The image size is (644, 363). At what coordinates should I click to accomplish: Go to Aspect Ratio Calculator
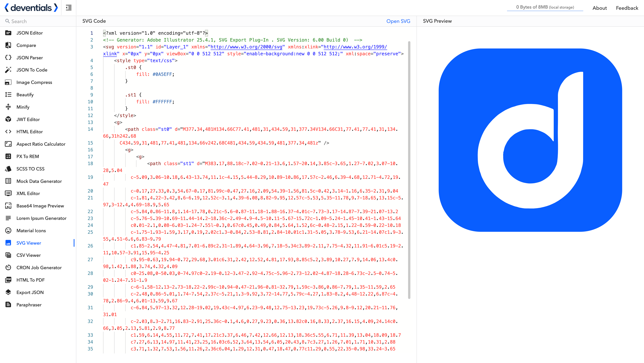point(41,144)
